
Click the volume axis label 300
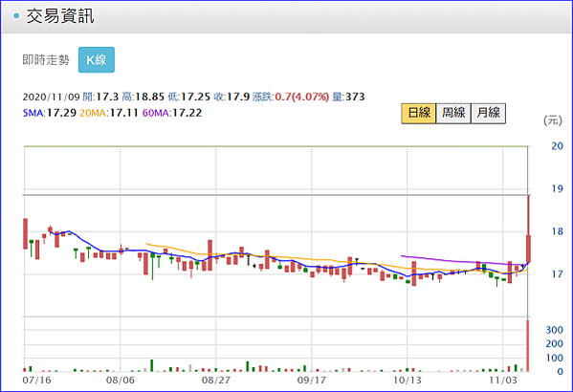point(555,330)
